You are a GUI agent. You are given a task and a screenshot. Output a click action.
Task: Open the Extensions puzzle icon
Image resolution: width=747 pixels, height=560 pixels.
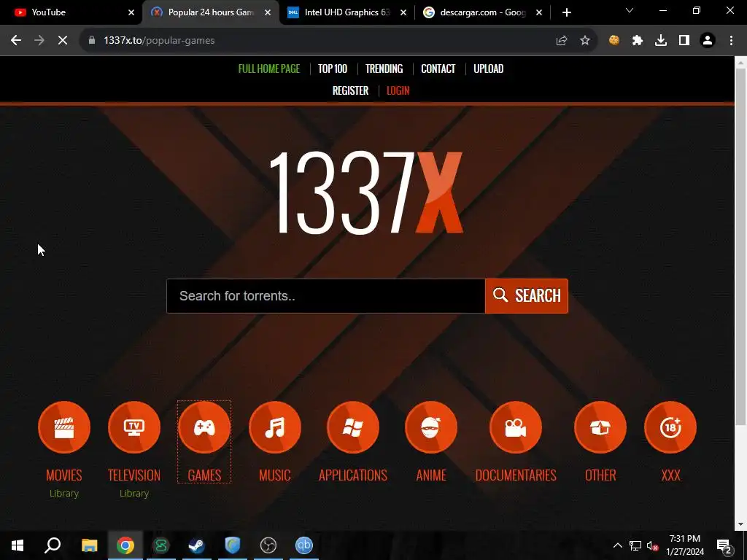pos(638,41)
